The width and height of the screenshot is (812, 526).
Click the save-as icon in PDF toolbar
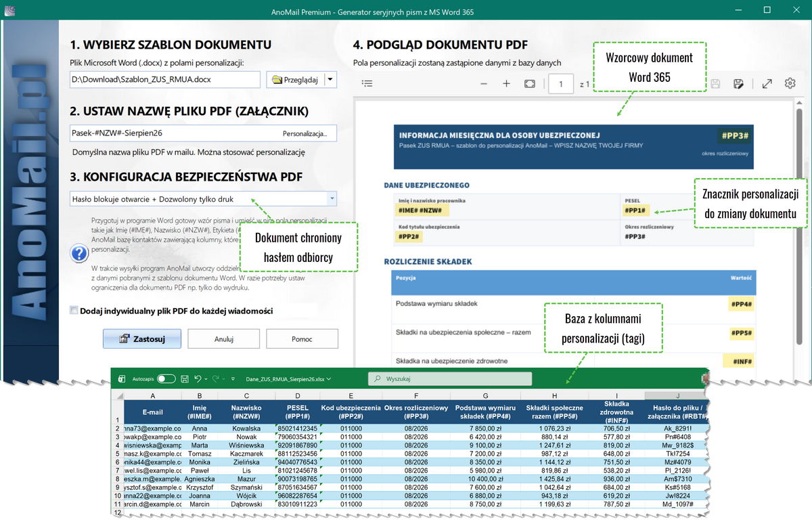point(738,84)
